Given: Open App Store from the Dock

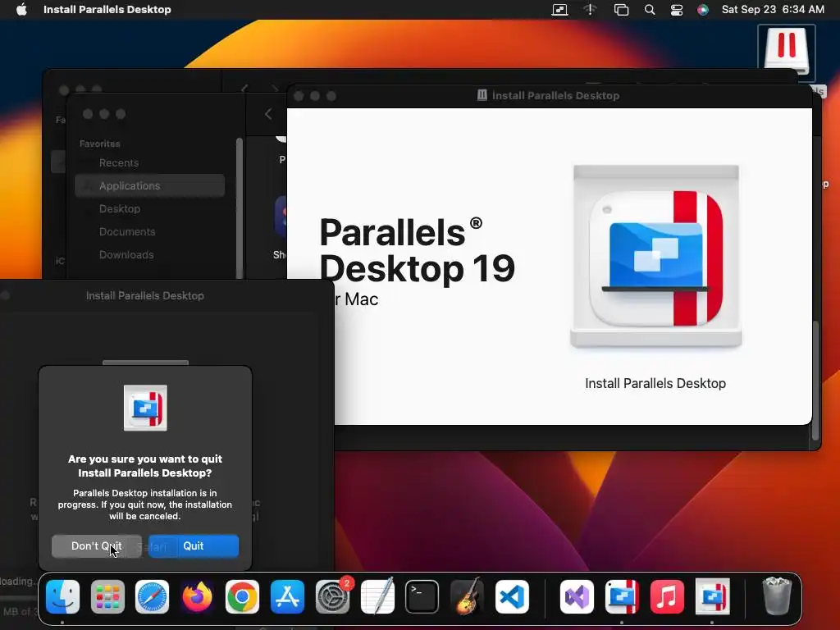Looking at the screenshot, I should point(287,597).
